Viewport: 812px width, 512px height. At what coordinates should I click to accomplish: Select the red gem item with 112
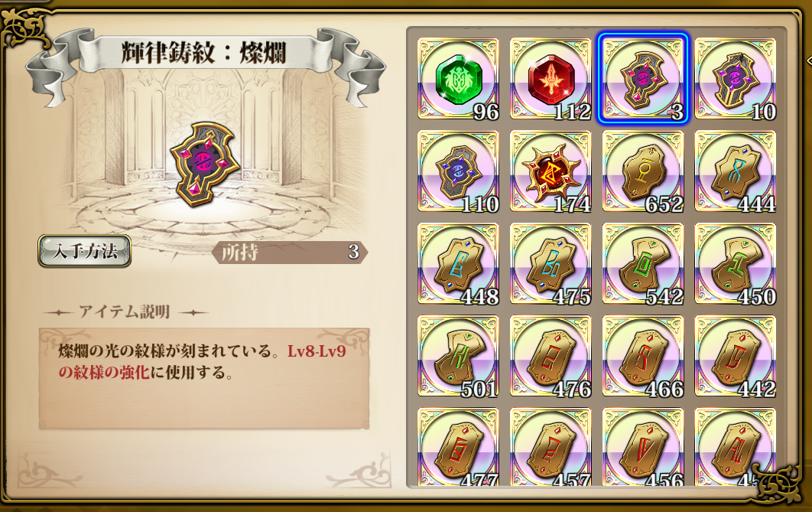551,79
